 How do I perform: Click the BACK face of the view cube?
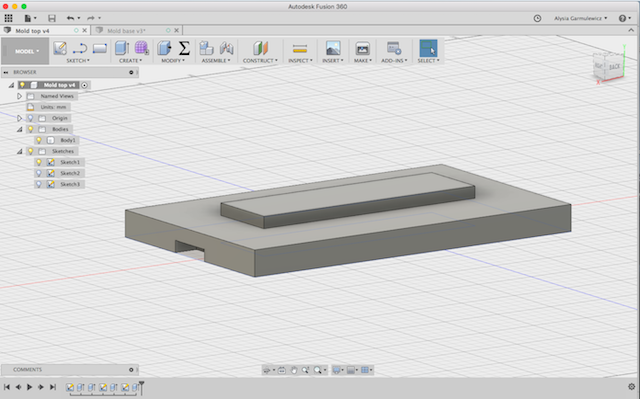614,66
